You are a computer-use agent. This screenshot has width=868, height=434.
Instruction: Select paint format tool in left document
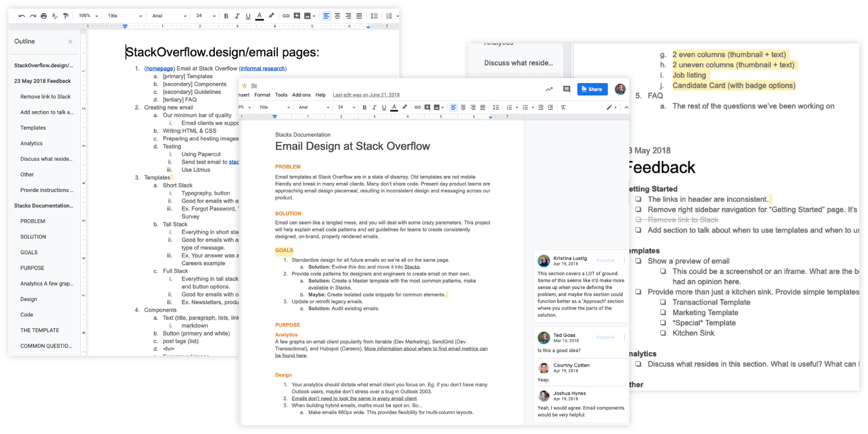click(x=66, y=16)
